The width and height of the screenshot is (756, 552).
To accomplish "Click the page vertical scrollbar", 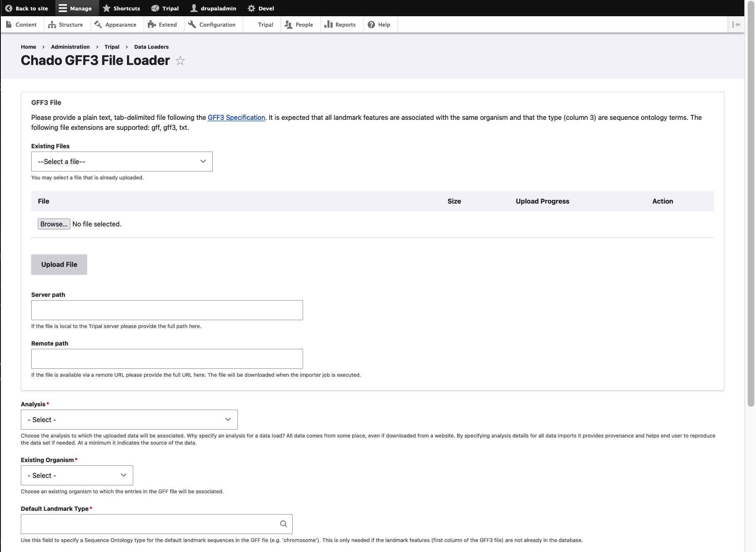I will 751,204.
